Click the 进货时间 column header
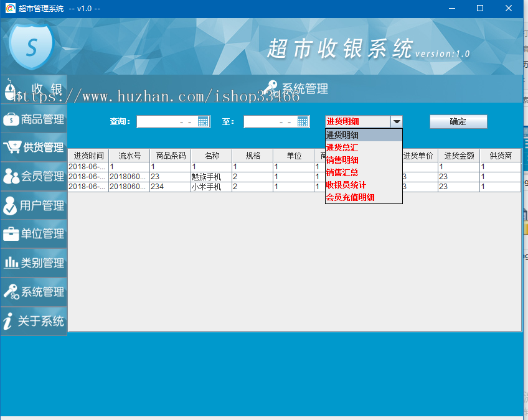 click(88, 156)
